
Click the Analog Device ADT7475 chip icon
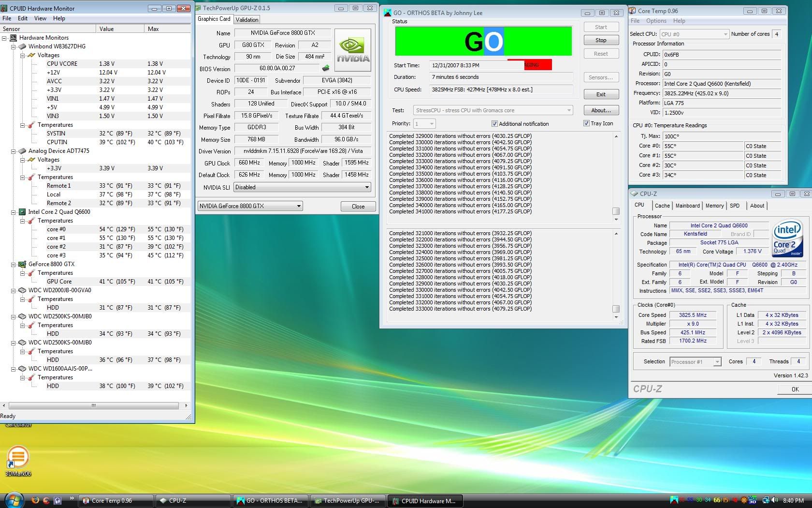coord(22,151)
